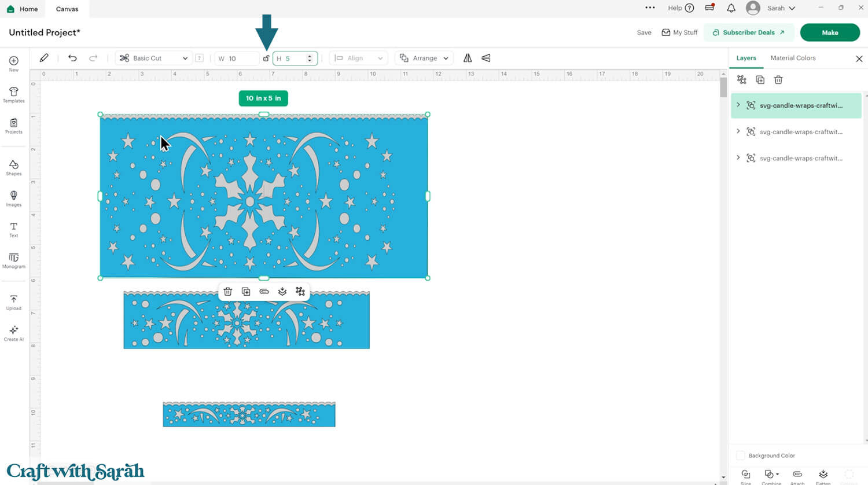This screenshot has height=485, width=868.
Task: Expand the highlighted svg-candle-wraps layer chevron
Action: pyautogui.click(x=738, y=105)
